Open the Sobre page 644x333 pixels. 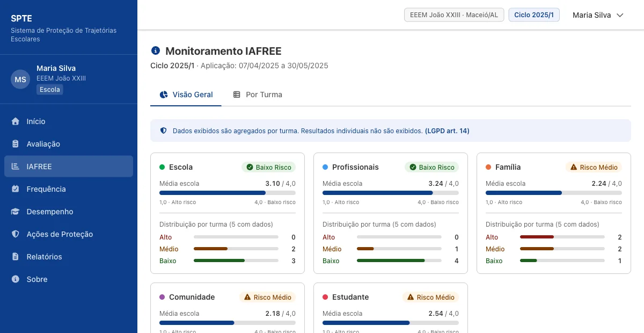click(69, 279)
